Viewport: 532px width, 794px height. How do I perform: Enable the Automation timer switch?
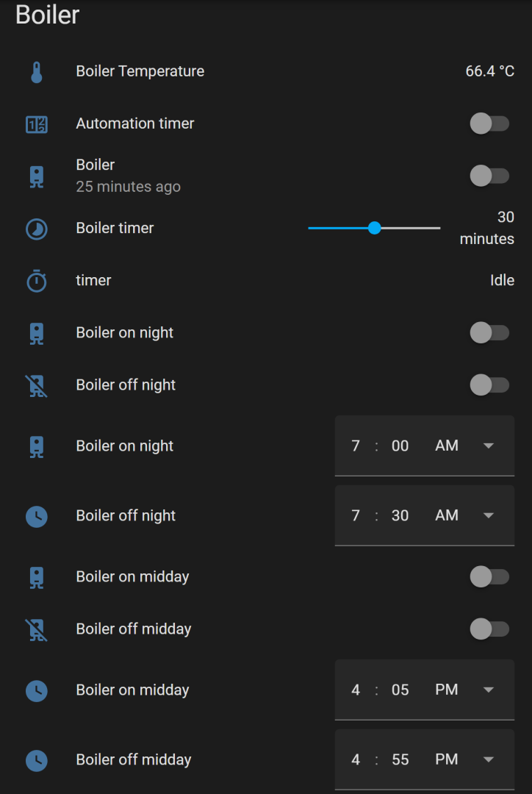point(489,124)
